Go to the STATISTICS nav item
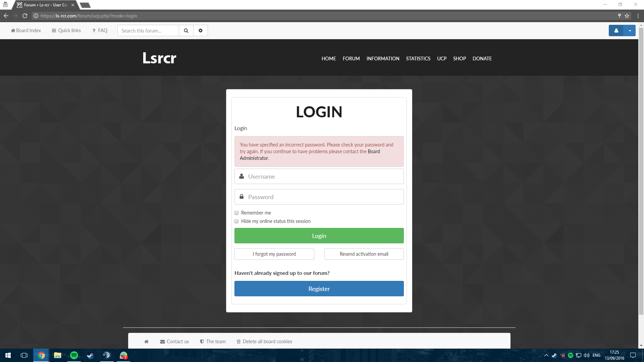 pos(418,58)
